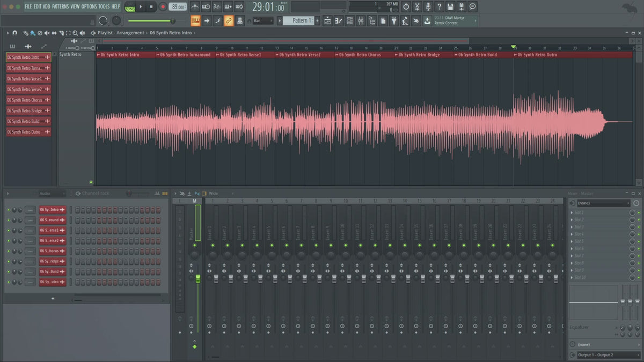The height and width of the screenshot is (362, 644).
Task: Open the OPTIONS menu
Action: (89, 6)
